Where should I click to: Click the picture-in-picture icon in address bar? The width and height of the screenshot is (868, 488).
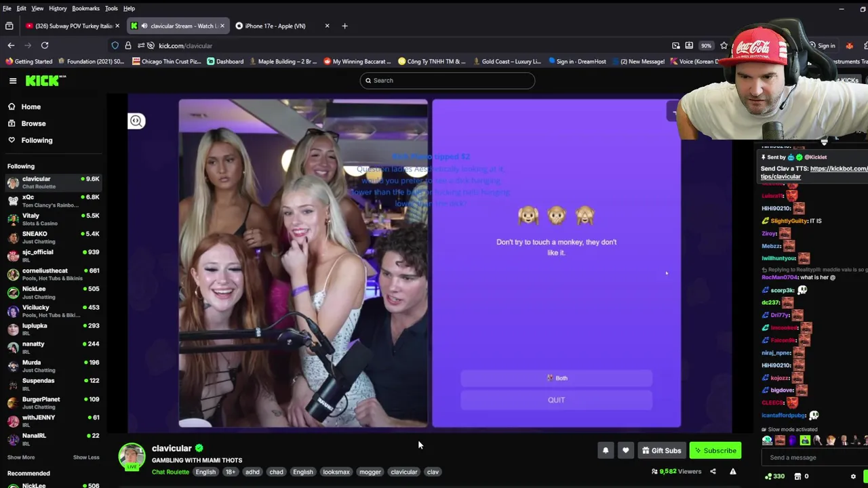click(676, 45)
